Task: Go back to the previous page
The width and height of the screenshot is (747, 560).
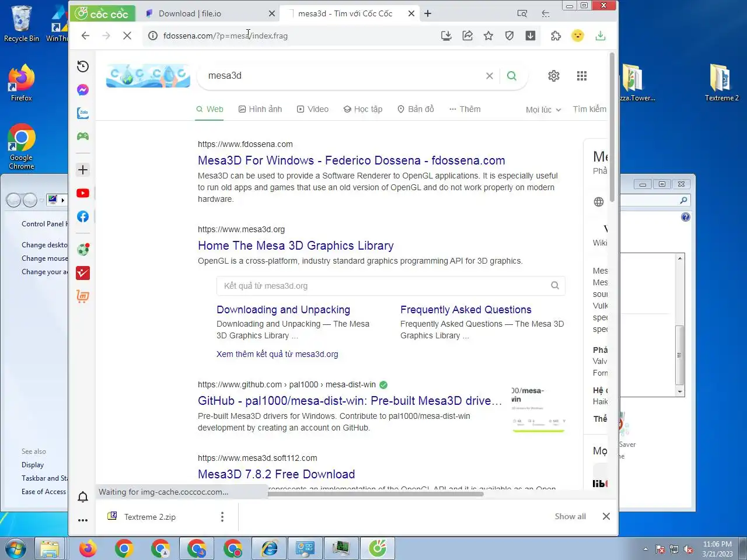Action: click(x=85, y=36)
